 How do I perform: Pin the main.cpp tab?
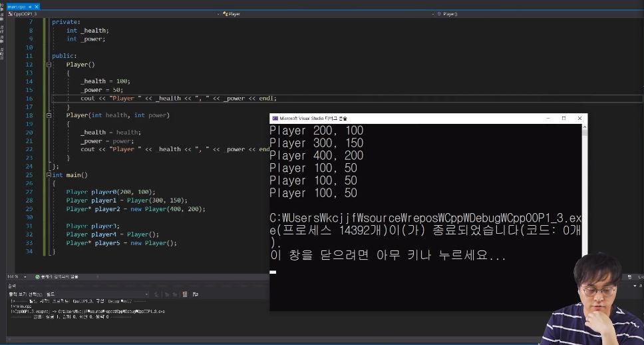click(x=30, y=7)
